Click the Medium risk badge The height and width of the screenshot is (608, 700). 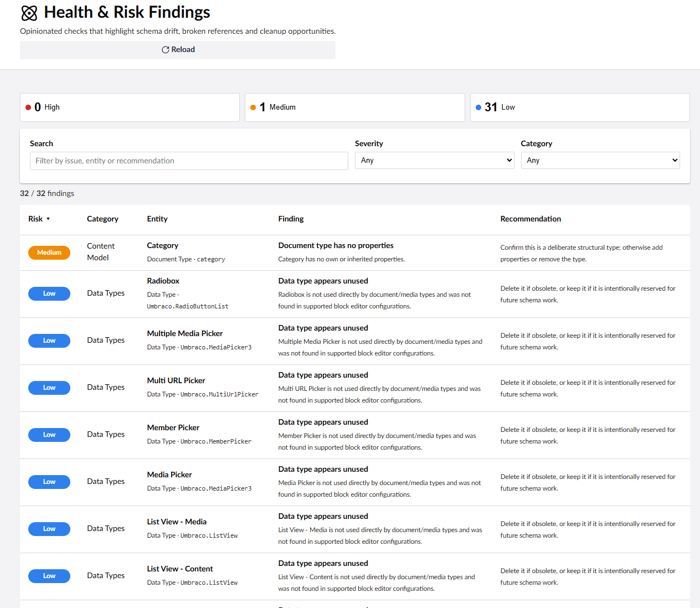click(x=49, y=253)
